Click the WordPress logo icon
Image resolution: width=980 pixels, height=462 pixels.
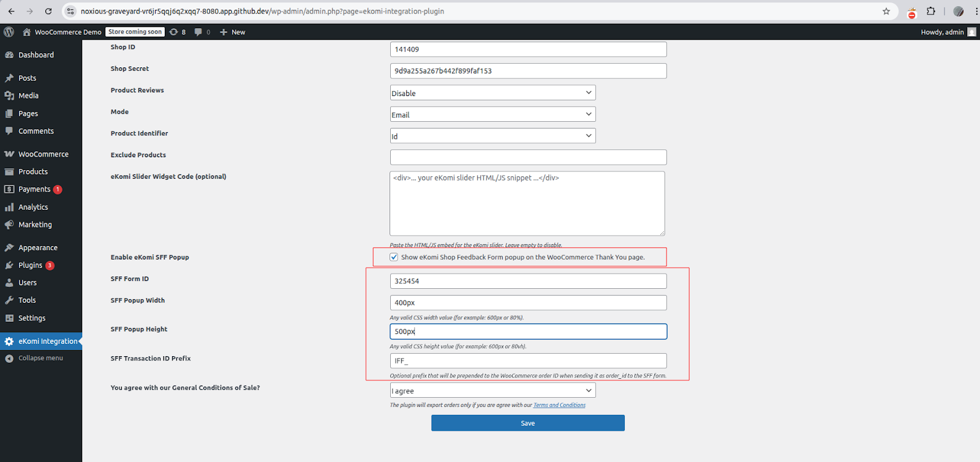(9, 32)
